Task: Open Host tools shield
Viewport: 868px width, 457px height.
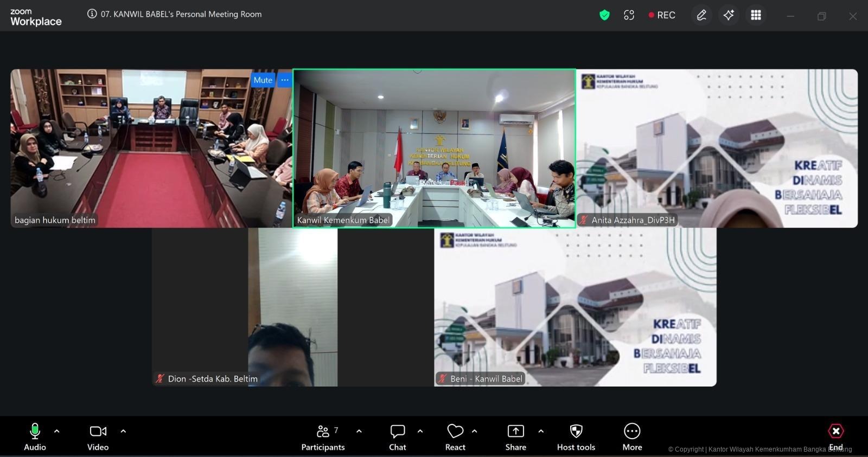Action: pos(576,437)
